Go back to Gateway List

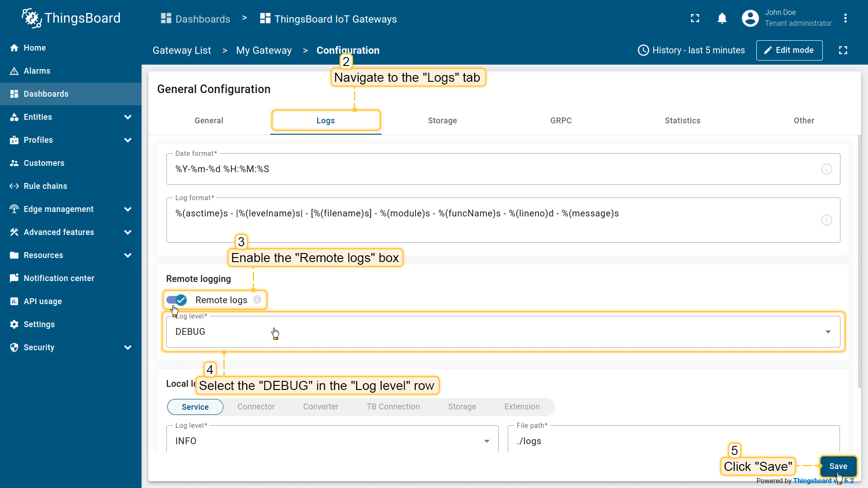pos(182,50)
